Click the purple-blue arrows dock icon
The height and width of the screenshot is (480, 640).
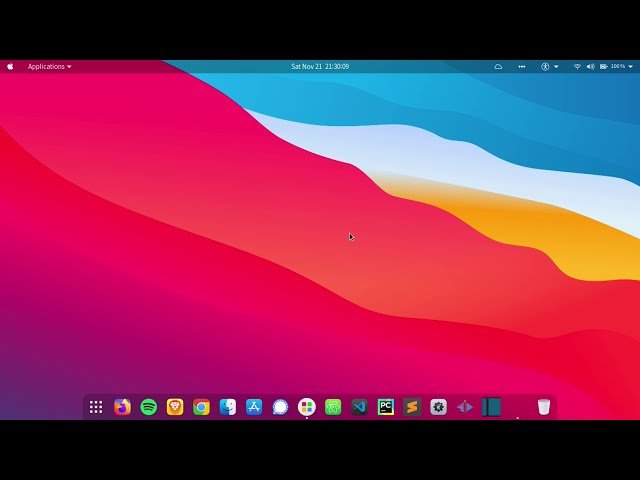click(x=465, y=407)
